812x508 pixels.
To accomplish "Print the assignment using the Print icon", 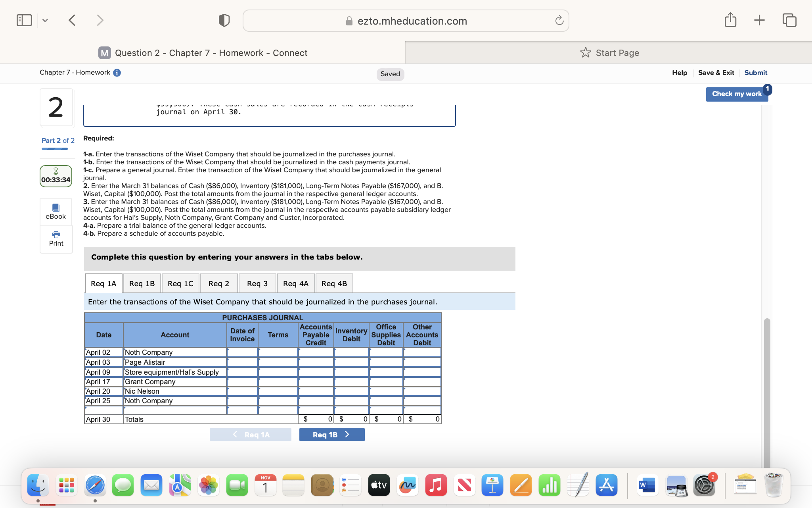I will click(x=56, y=239).
